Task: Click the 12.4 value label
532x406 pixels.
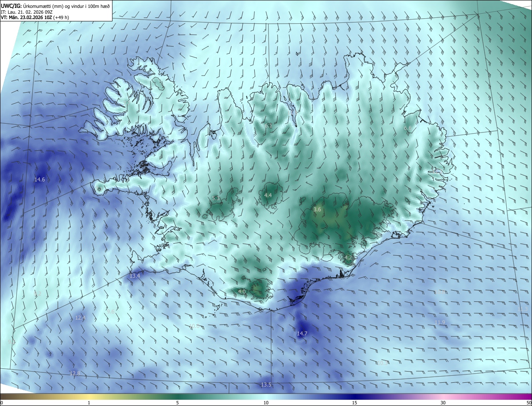Action: (80, 318)
